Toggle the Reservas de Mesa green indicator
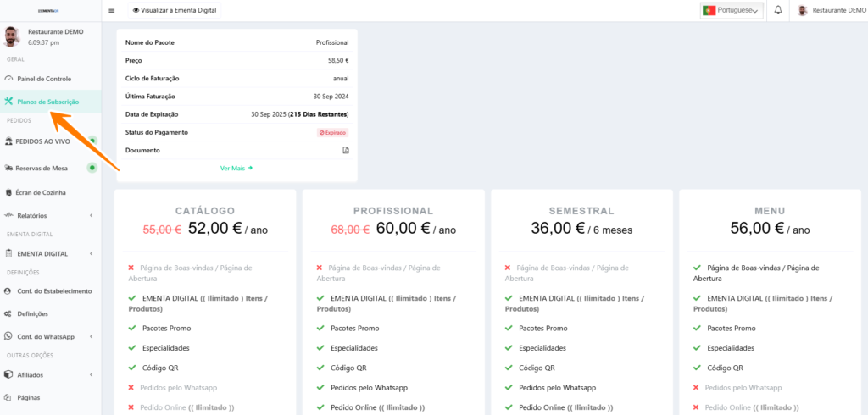Viewport: 868px width, 415px height. (92, 168)
